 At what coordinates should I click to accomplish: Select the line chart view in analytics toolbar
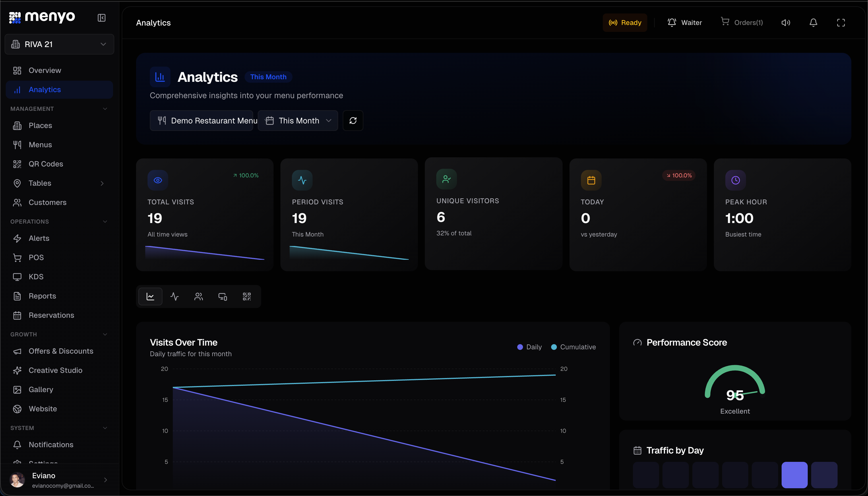tap(150, 296)
